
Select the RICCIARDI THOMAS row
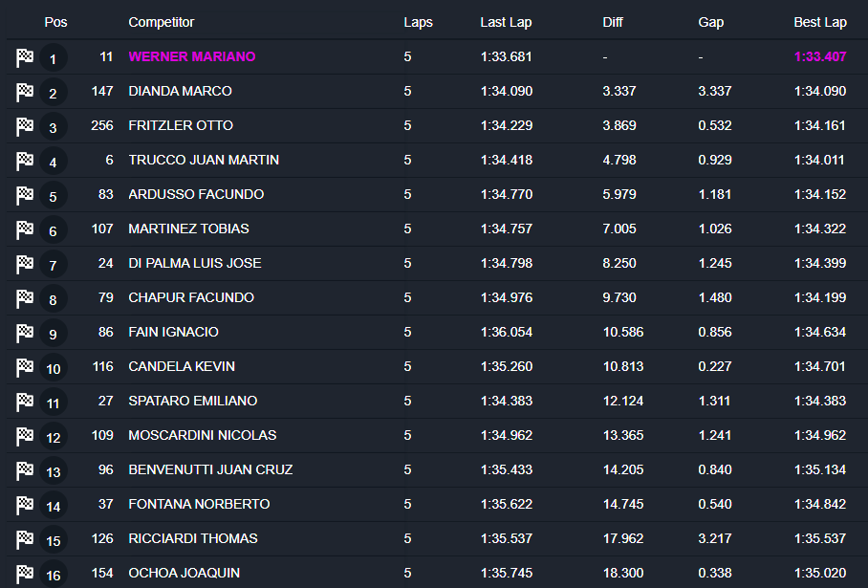coord(437,538)
